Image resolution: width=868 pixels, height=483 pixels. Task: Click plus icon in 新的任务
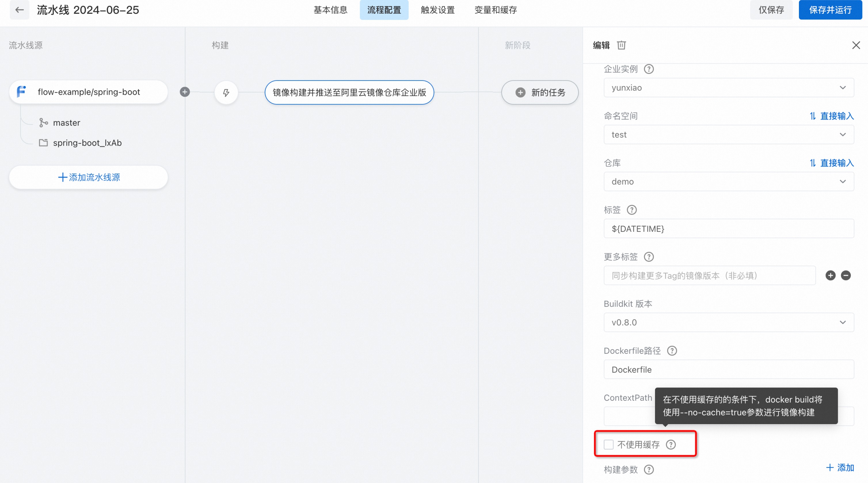(520, 92)
